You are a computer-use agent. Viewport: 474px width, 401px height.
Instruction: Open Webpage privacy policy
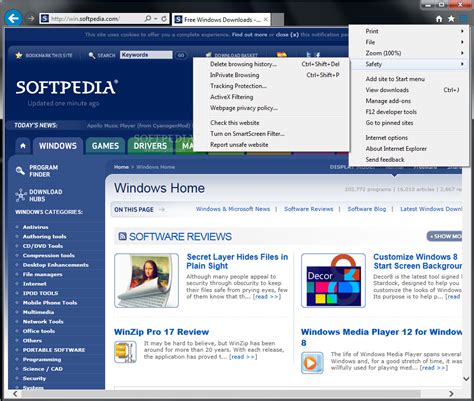point(271,108)
